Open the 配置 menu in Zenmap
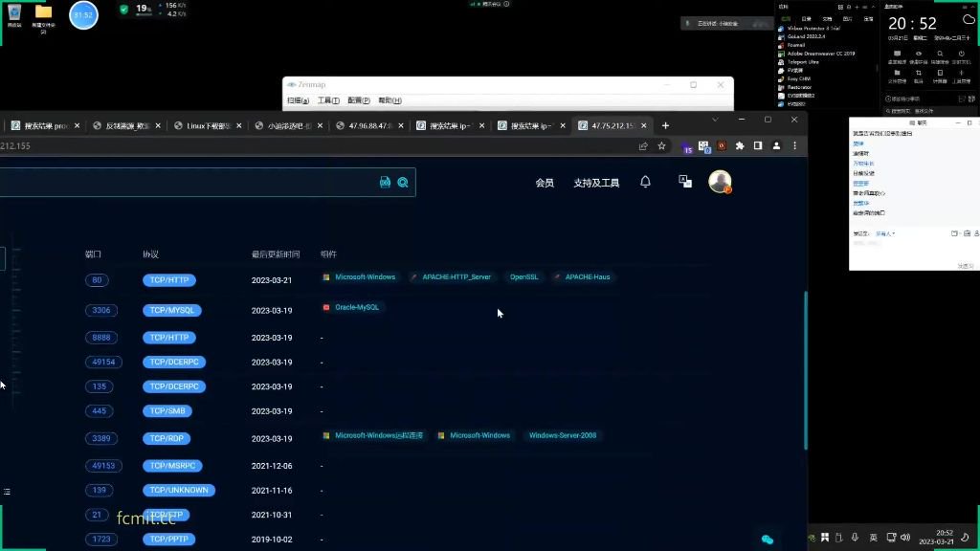 tap(359, 100)
